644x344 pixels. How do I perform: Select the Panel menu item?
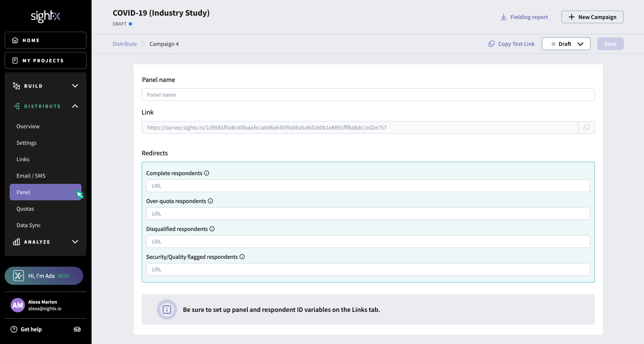coord(46,192)
